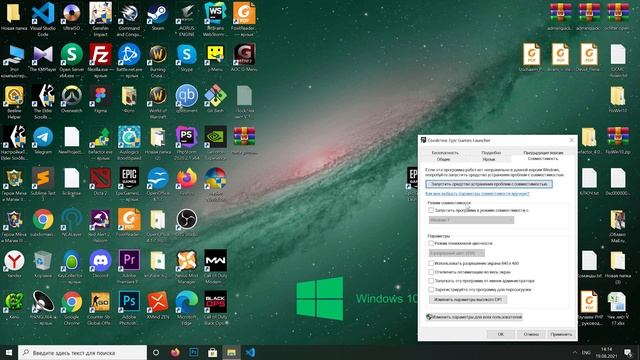Select the Call of Duty Black Ops icon
The image size is (640, 360).
coord(216,307)
